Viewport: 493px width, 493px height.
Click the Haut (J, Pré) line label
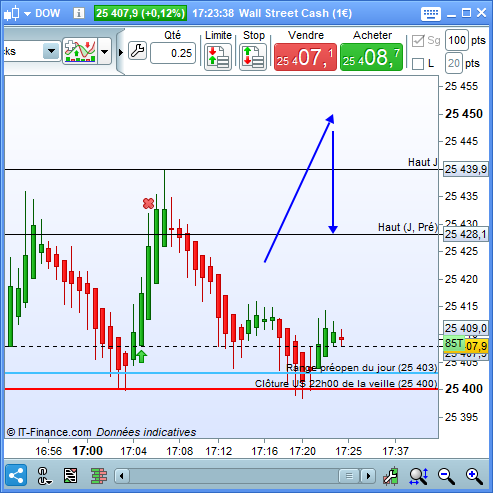tap(407, 227)
